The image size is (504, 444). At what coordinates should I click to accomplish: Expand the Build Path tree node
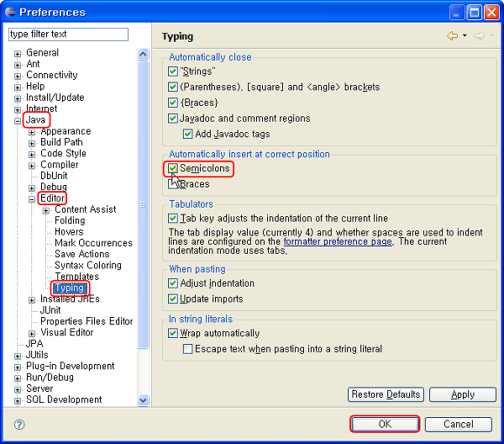pos(32,143)
